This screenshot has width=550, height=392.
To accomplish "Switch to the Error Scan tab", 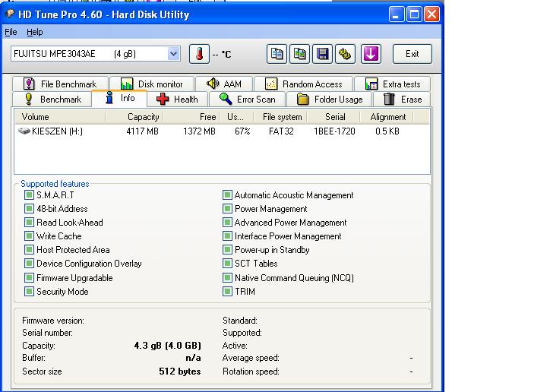I will click(248, 100).
